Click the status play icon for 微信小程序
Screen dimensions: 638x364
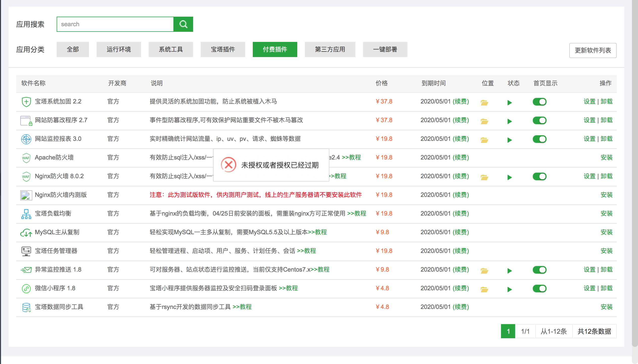coord(510,289)
